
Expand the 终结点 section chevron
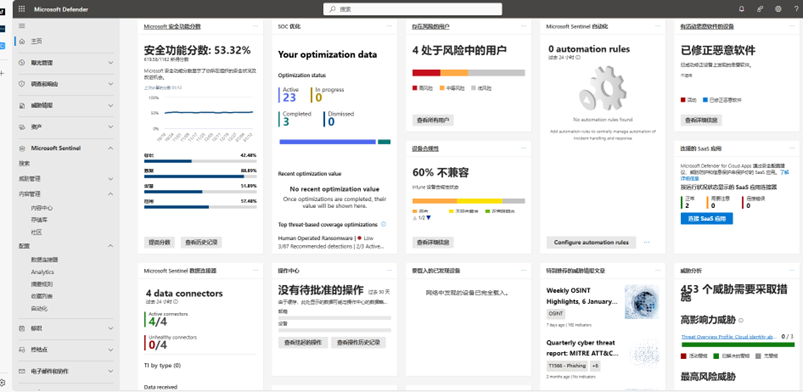(x=111, y=350)
